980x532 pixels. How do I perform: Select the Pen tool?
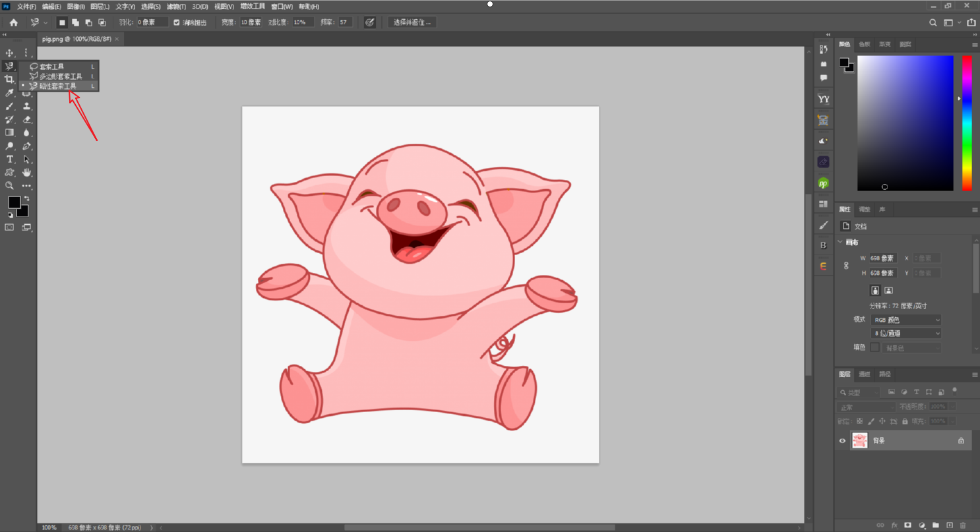pyautogui.click(x=27, y=146)
